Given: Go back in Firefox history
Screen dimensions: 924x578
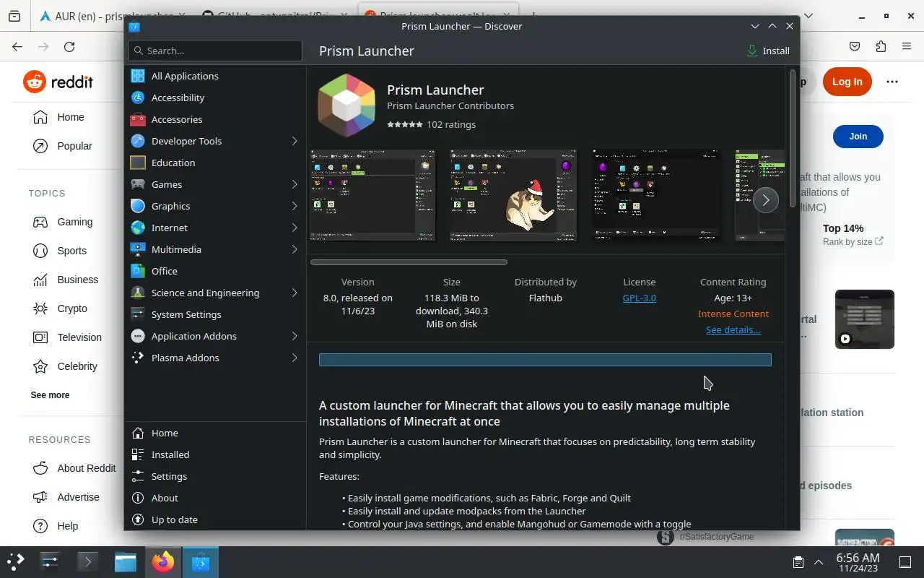Looking at the screenshot, I should [17, 46].
